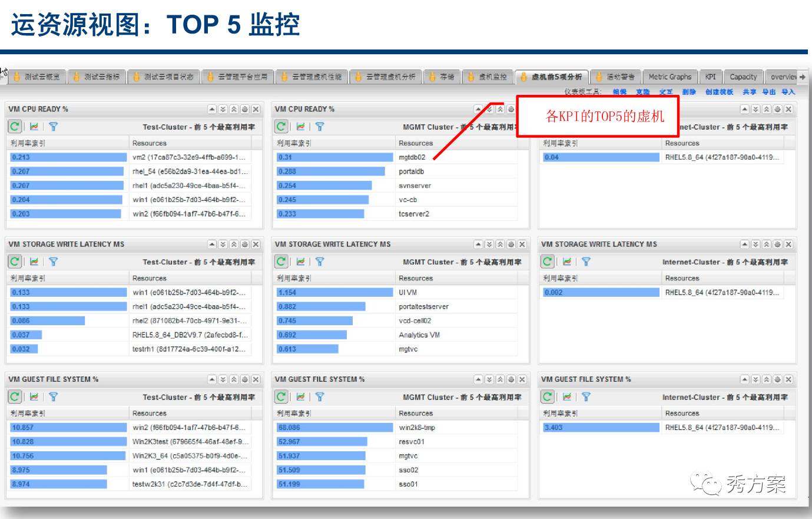Refresh the Internet-Cluster storage write latency widget
The width and height of the screenshot is (812, 519).
(x=546, y=261)
